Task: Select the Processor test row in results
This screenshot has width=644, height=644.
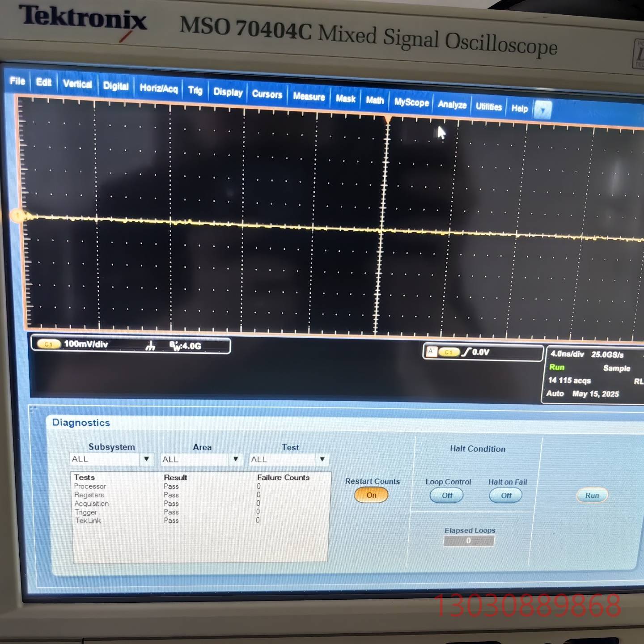Action: pyautogui.click(x=90, y=486)
